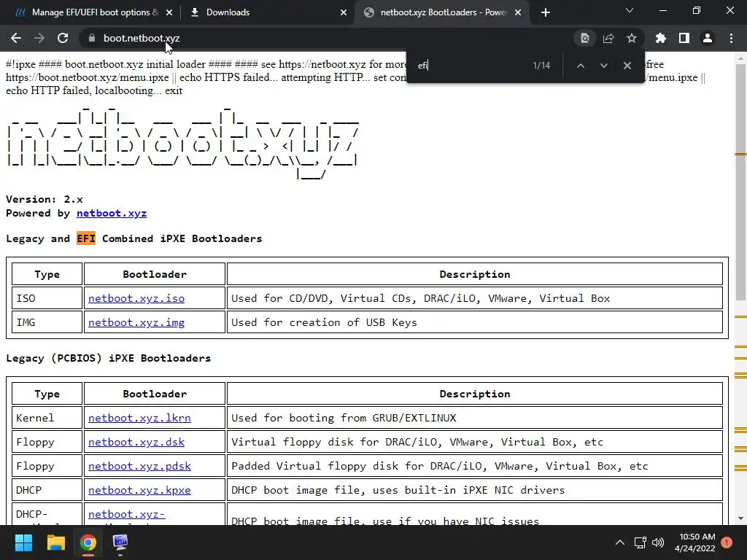
Task: Open the network status tray icon
Action: click(x=640, y=542)
